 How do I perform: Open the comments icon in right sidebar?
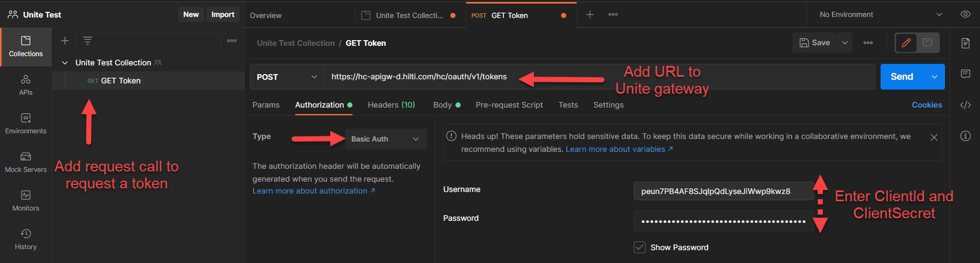coord(966,74)
